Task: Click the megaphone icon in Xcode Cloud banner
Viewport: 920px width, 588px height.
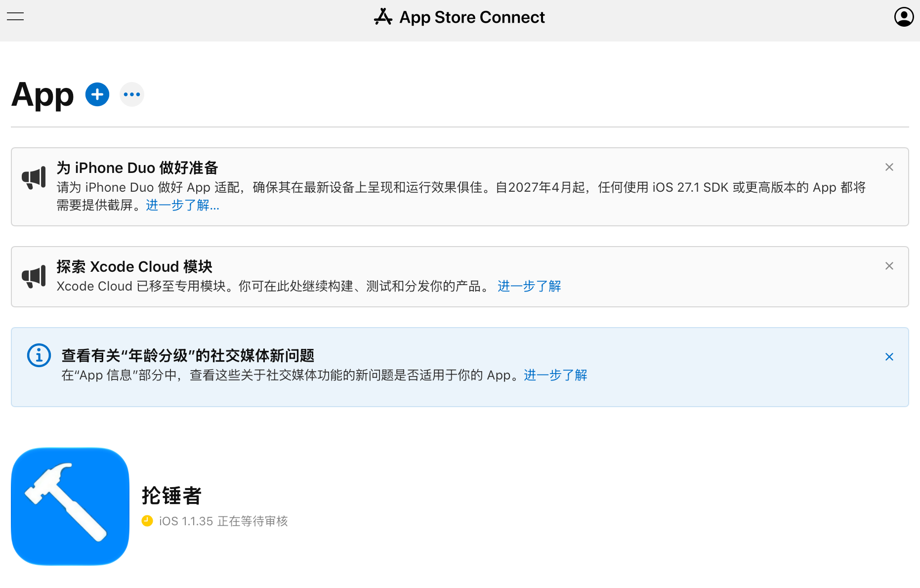Action: 34,277
